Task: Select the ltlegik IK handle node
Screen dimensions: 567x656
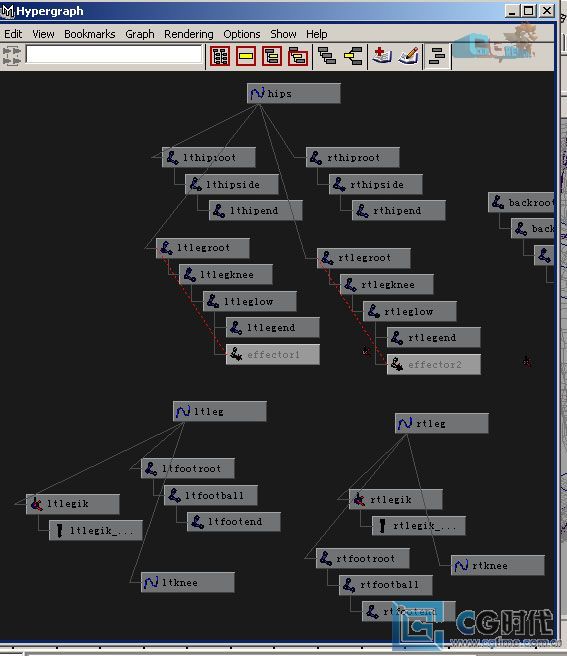Action: pyautogui.click(x=73, y=504)
